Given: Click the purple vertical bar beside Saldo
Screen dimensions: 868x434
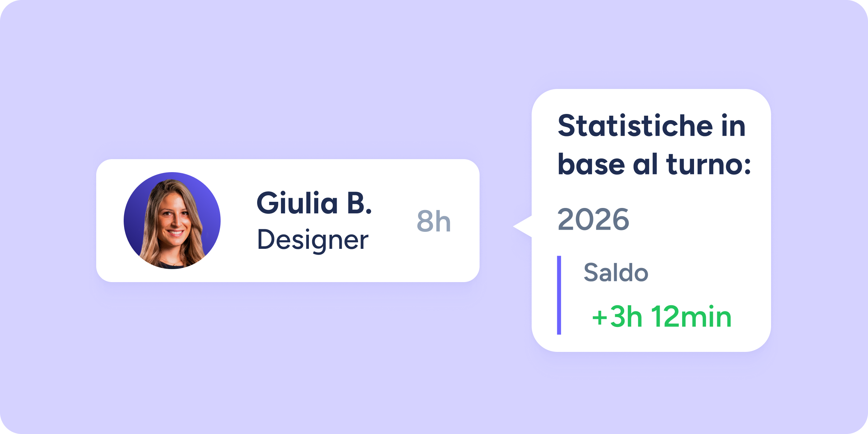Looking at the screenshot, I should 559,295.
